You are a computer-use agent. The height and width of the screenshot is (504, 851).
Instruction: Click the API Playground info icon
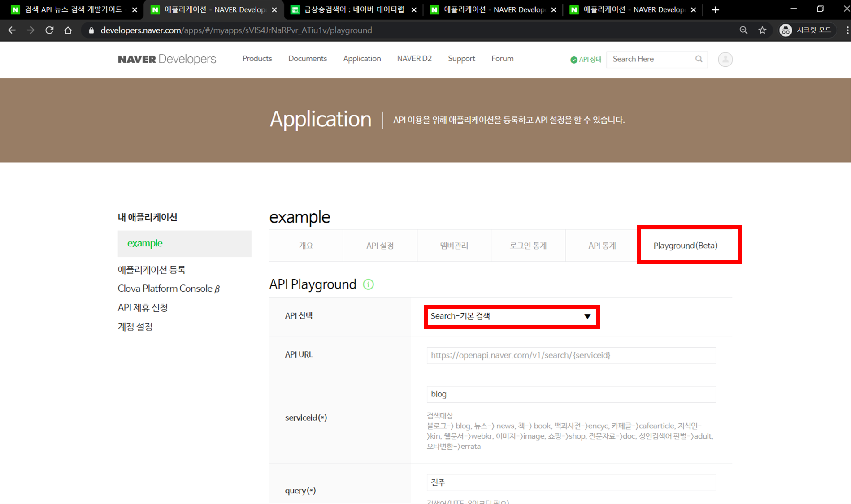(368, 284)
